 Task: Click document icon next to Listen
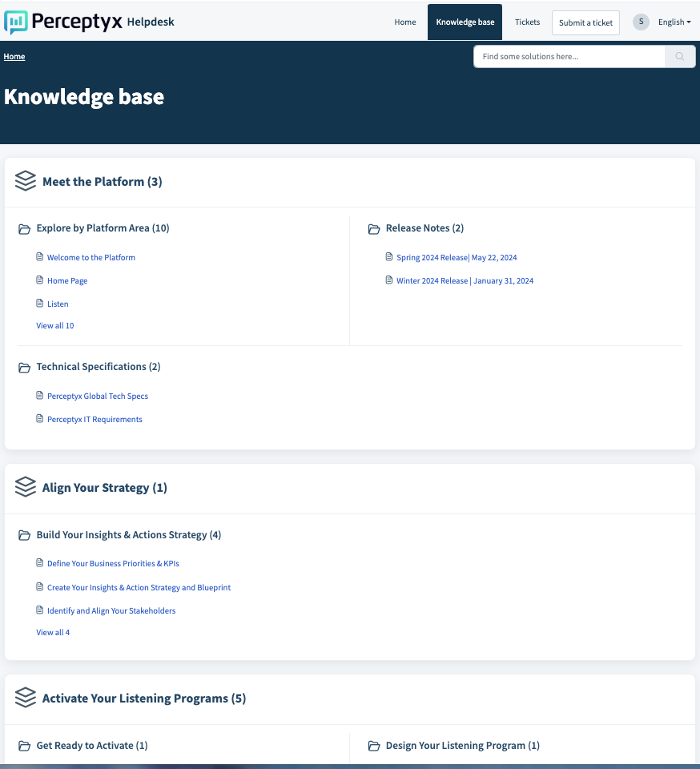[40, 303]
